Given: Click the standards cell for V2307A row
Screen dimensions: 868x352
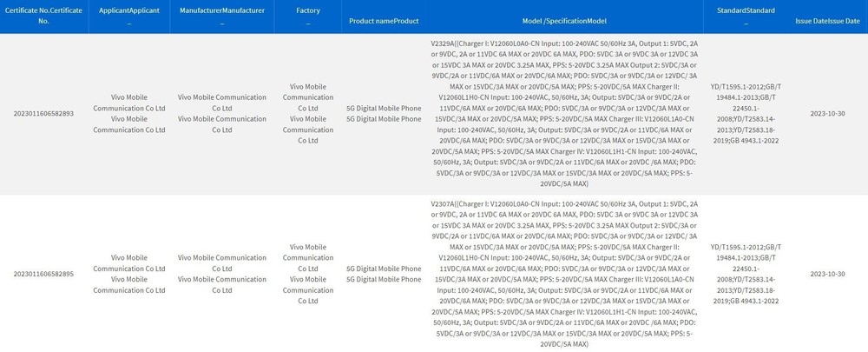Looking at the screenshot, I should 746,274.
